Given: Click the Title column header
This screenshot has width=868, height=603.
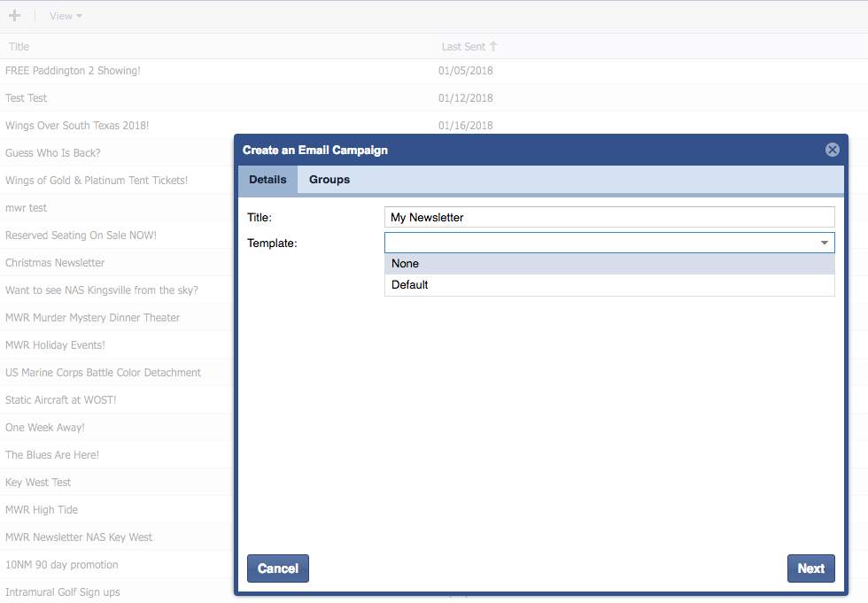Looking at the screenshot, I should point(19,47).
